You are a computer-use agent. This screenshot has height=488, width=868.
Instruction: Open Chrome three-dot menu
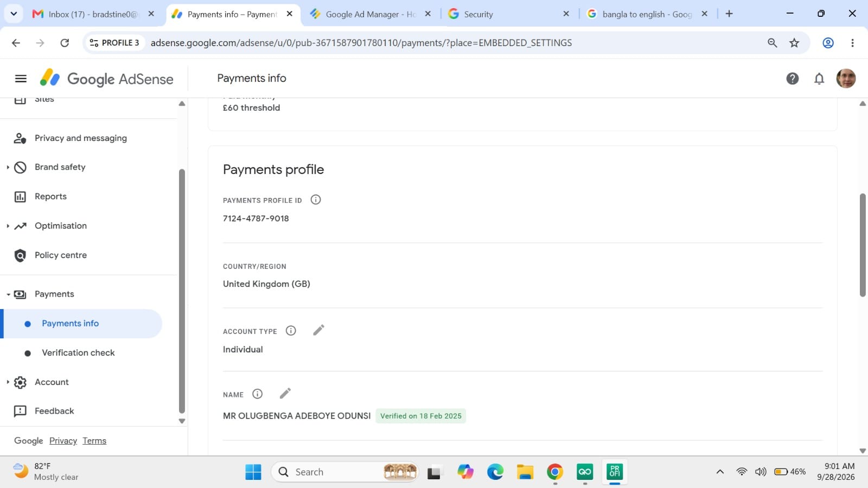click(852, 43)
